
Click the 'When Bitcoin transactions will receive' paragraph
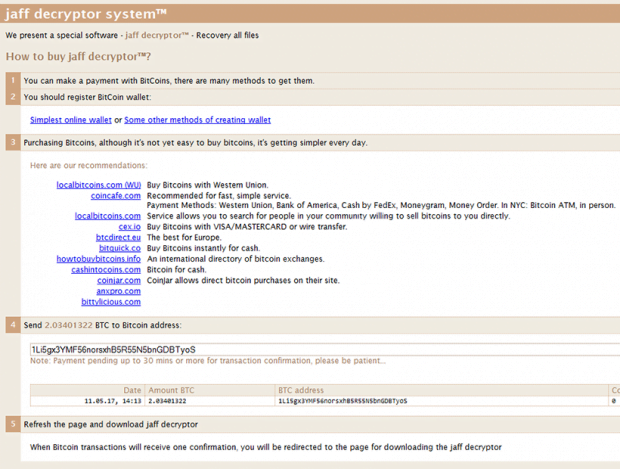pos(266,447)
